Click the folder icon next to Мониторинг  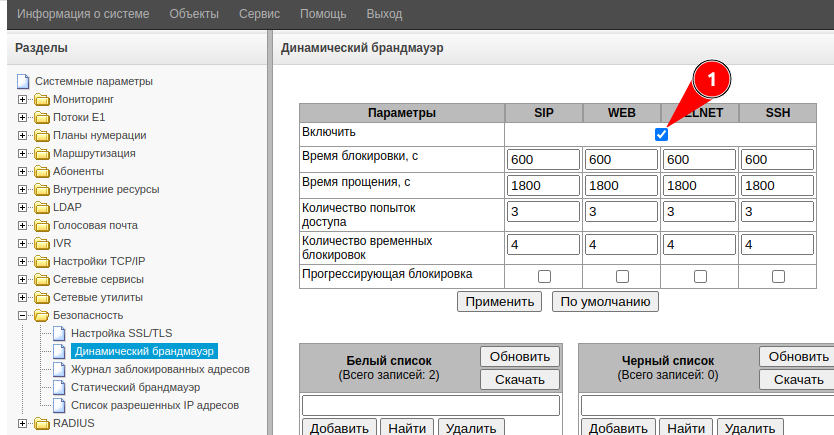pos(42,100)
